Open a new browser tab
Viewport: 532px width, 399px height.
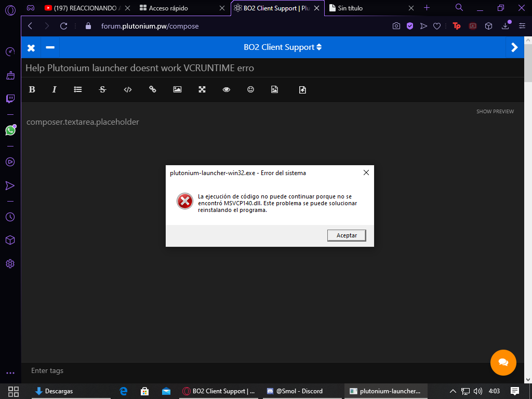427,8
